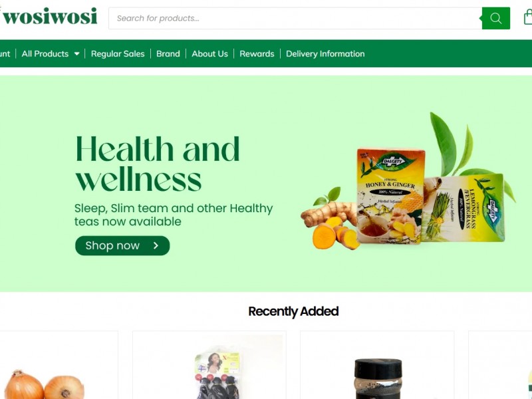The image size is (532, 399).
Task: Visit the About Us page
Action: (x=209, y=54)
